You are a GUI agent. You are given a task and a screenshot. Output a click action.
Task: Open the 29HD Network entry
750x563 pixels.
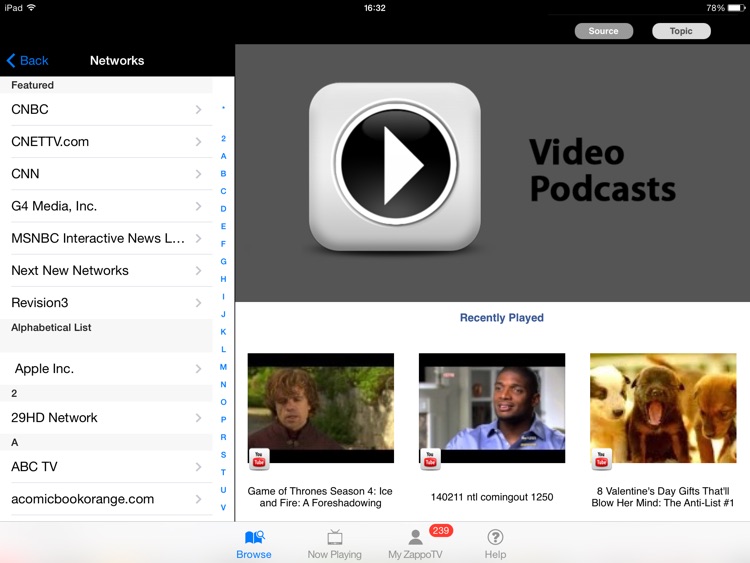tap(106, 418)
